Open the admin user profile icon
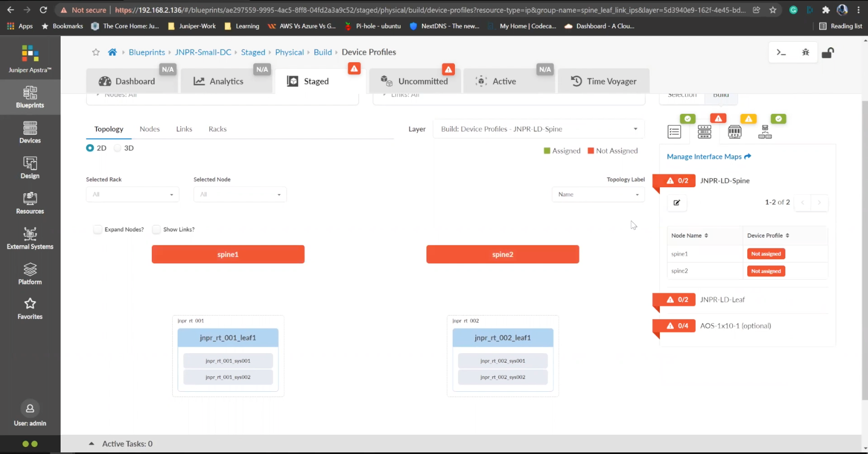This screenshot has width=868, height=454. point(30,408)
